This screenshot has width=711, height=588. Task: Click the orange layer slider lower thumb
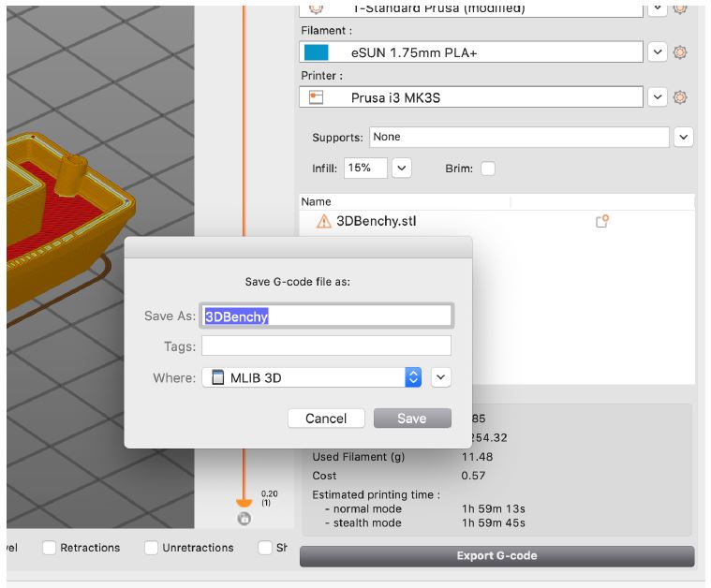pyautogui.click(x=244, y=502)
